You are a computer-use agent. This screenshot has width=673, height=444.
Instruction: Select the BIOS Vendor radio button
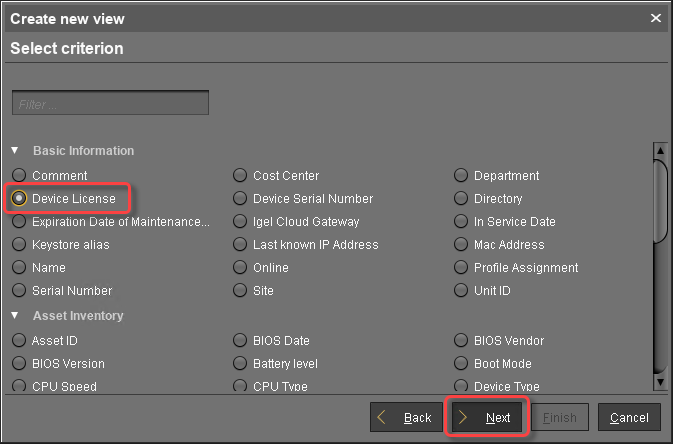pyautogui.click(x=461, y=341)
